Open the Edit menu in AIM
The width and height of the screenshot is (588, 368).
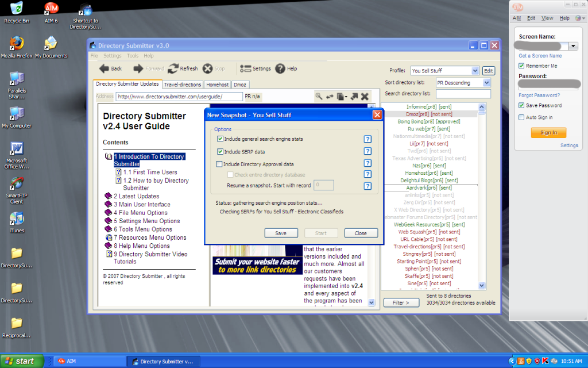[x=531, y=18]
